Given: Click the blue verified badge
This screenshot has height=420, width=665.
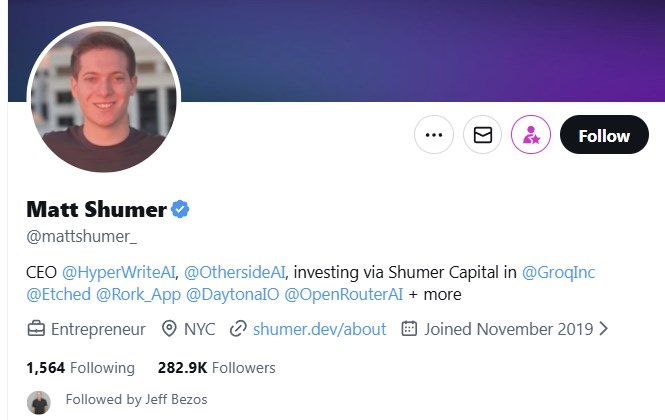Looking at the screenshot, I should tap(181, 209).
